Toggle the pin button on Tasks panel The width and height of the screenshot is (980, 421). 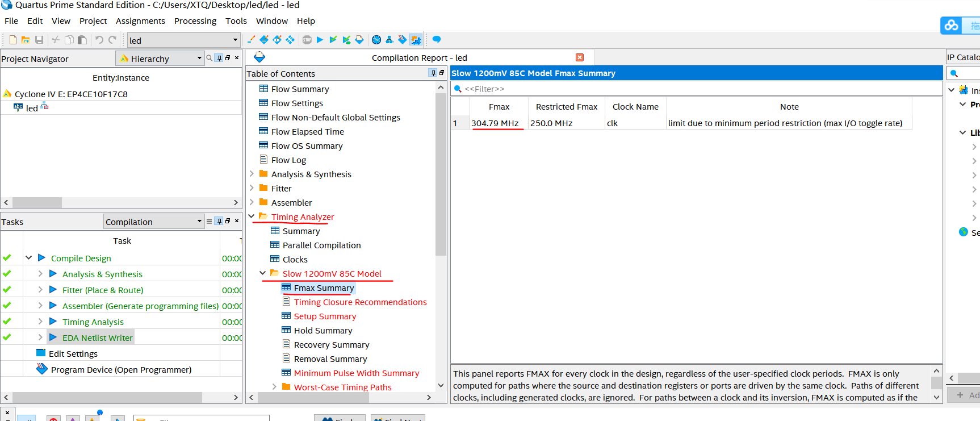pos(219,222)
